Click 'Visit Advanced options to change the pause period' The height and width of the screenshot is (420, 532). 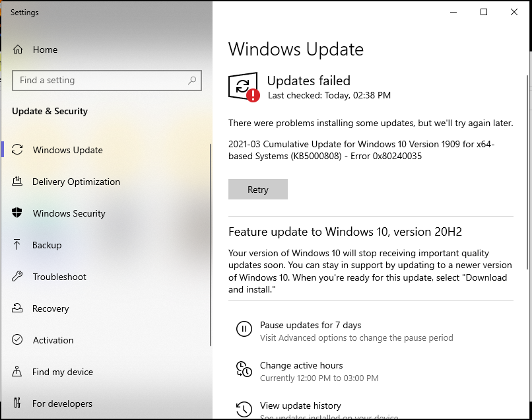(356, 338)
